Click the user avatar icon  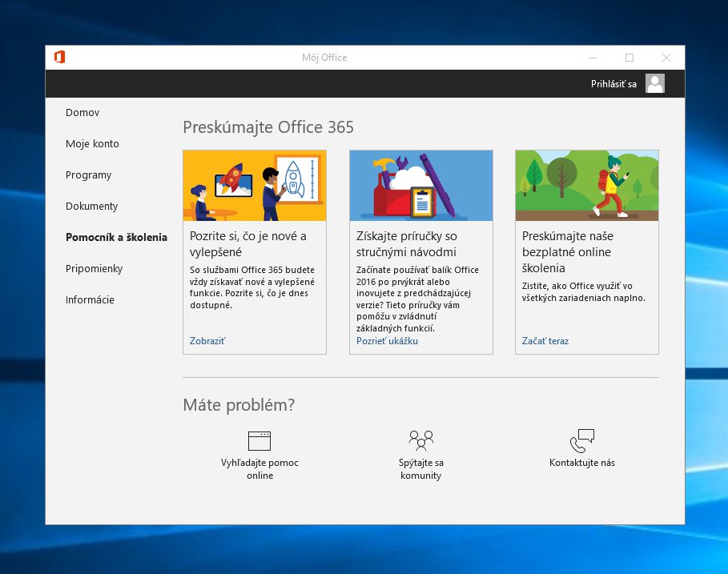[654, 83]
